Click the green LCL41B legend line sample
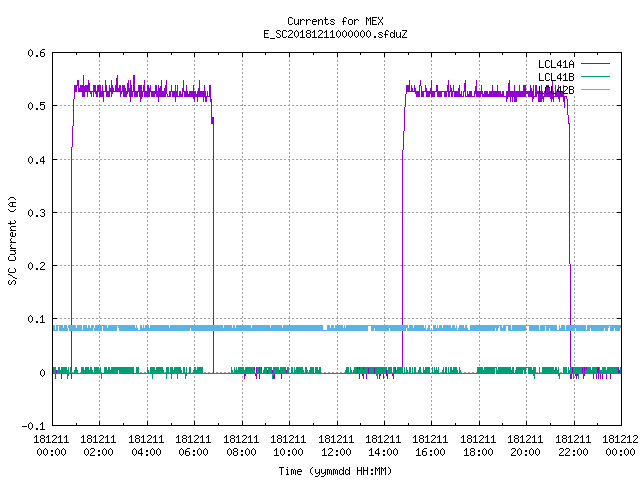This screenshot has height=480, width=640. 595,76
